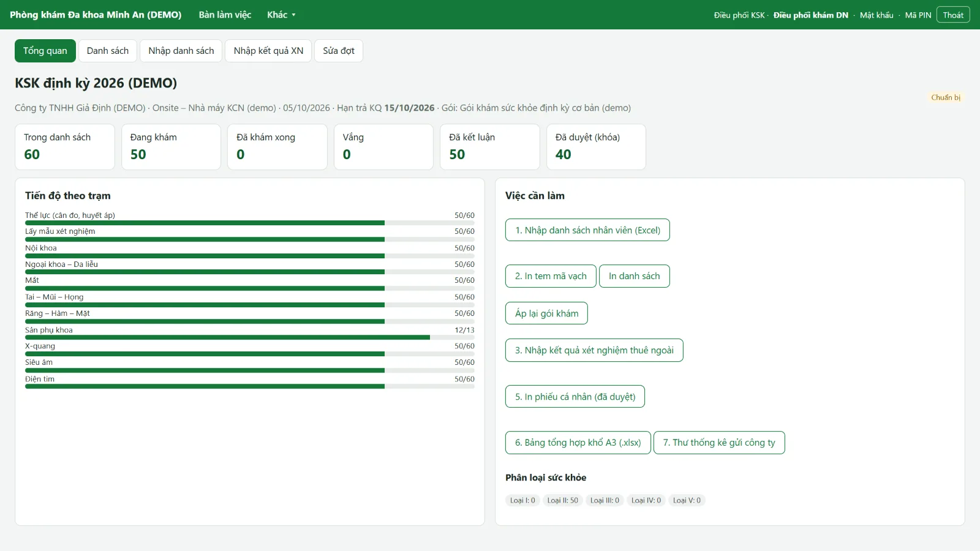Image resolution: width=980 pixels, height=551 pixels.
Task: Click the Trong danh sách card
Action: [65, 147]
